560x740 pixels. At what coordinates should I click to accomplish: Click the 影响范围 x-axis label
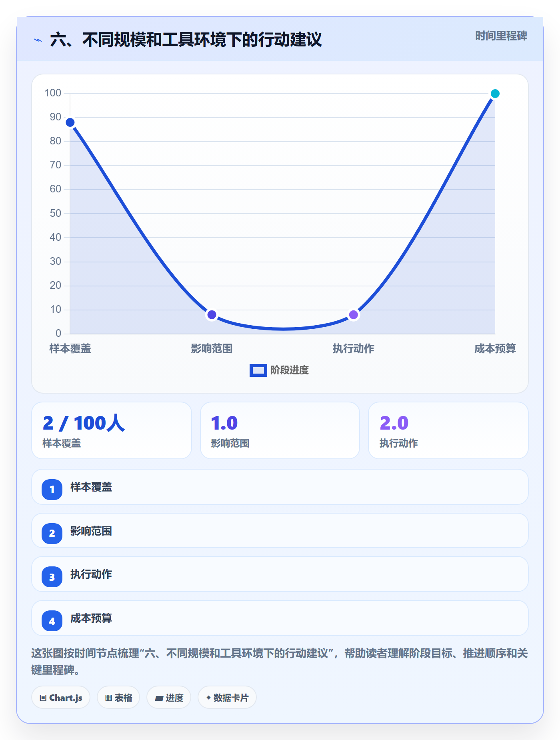click(x=212, y=349)
